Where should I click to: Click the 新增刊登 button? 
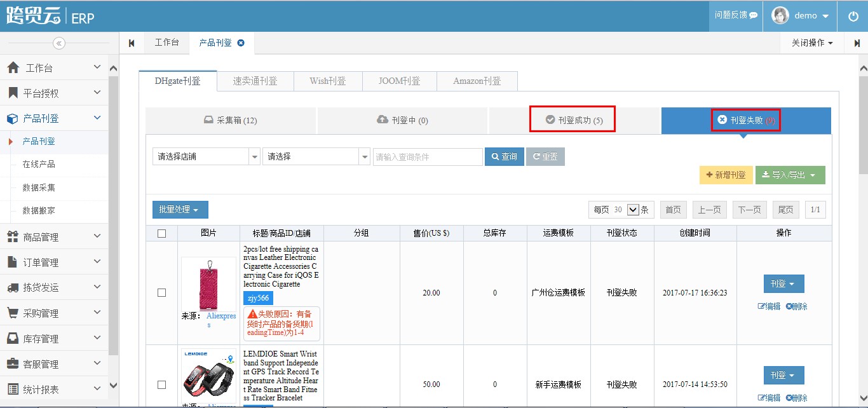(726, 175)
